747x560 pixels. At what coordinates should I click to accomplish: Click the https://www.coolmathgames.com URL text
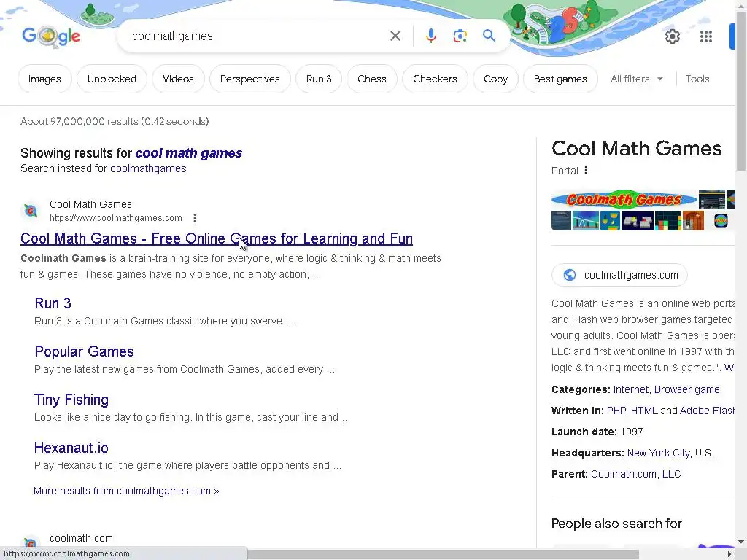pyautogui.click(x=116, y=218)
